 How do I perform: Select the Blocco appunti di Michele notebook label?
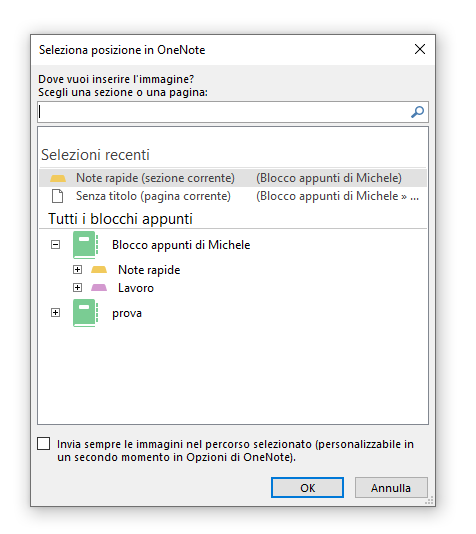[x=181, y=245]
